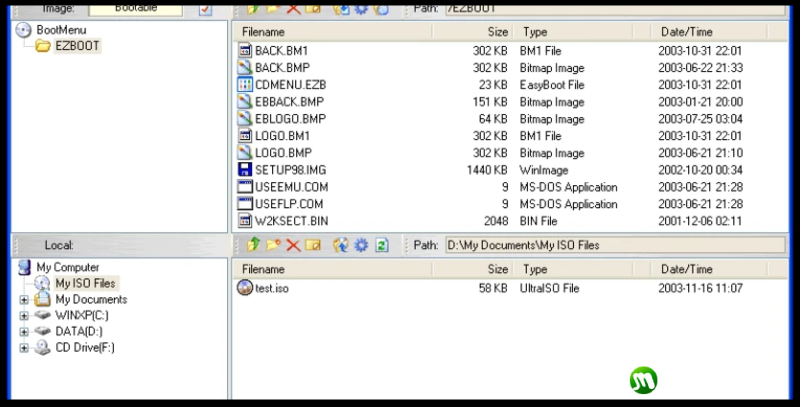
Task: Click the Image Path field showing /EZBOOT
Action: click(615, 9)
